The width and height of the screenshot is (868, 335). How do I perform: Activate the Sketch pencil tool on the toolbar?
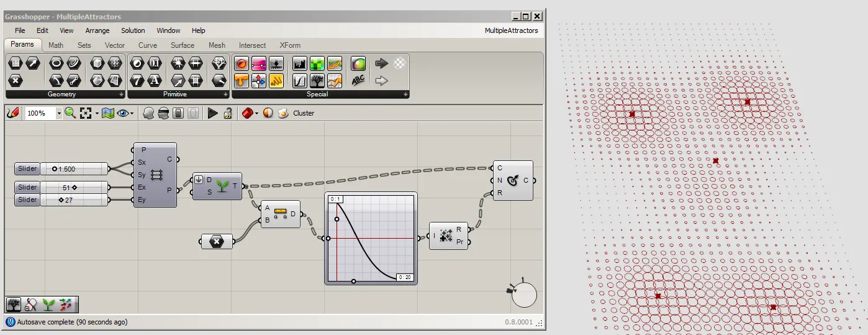12,113
